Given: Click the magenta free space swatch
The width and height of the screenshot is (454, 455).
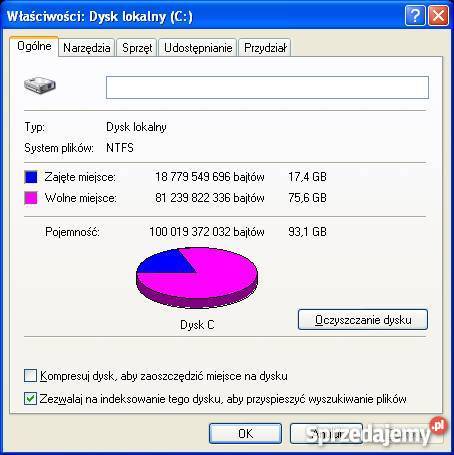Looking at the screenshot, I should coord(31,198).
